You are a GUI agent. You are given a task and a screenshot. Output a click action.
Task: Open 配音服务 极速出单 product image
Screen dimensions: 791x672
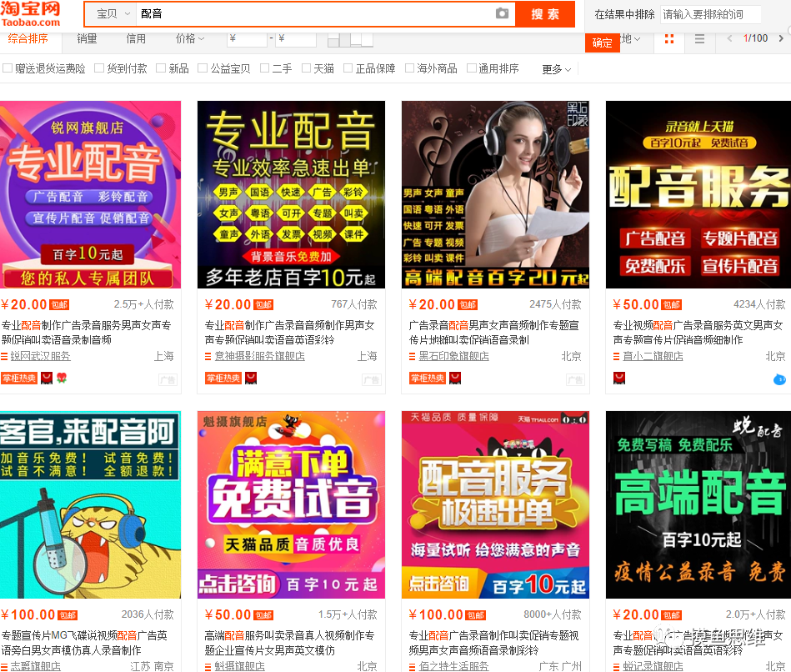coord(495,505)
